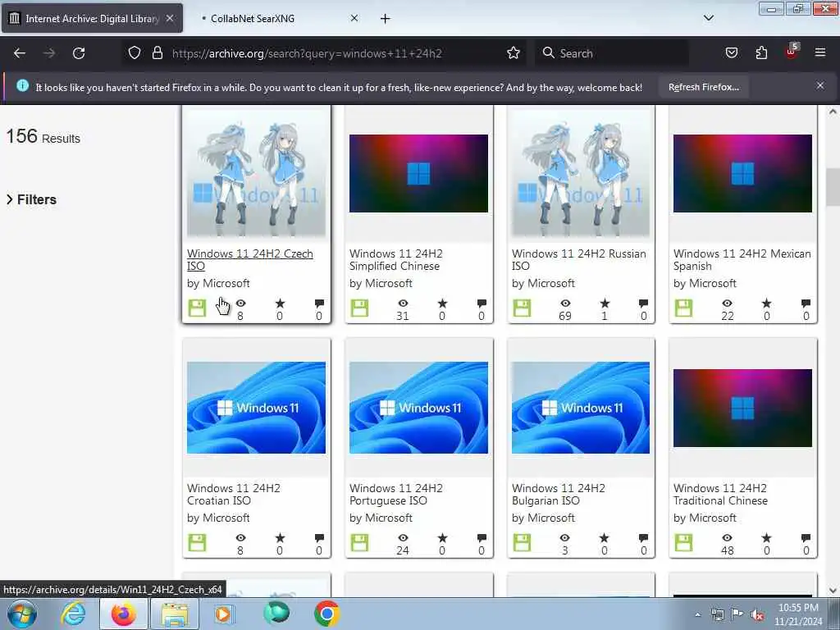Click the reviews comment icon on Czech ISO card

pos(319,304)
